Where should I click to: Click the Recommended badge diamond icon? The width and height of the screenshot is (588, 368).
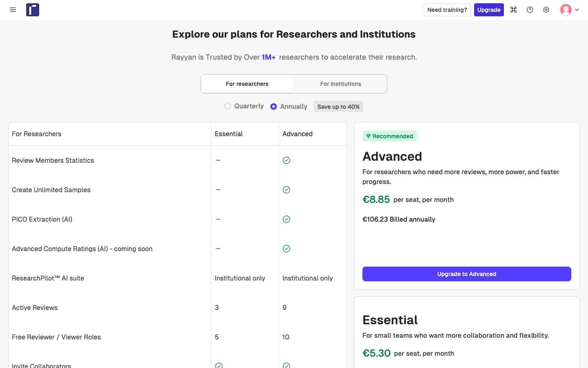(x=368, y=136)
